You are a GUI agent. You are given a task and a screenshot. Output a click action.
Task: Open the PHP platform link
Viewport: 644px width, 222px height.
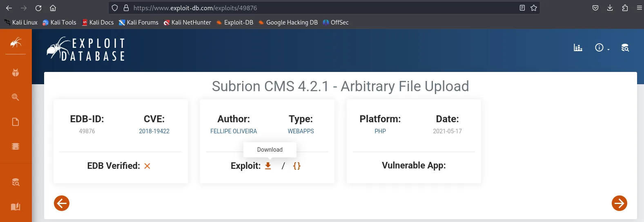click(380, 131)
